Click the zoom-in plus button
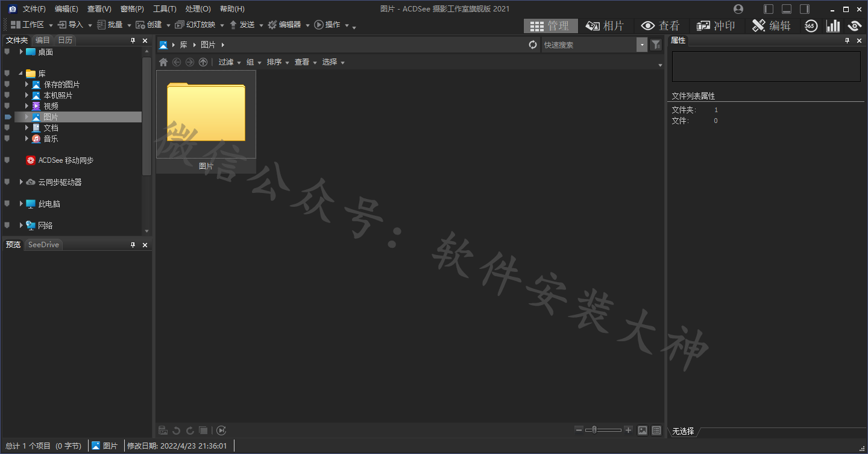868x454 pixels. 628,430
